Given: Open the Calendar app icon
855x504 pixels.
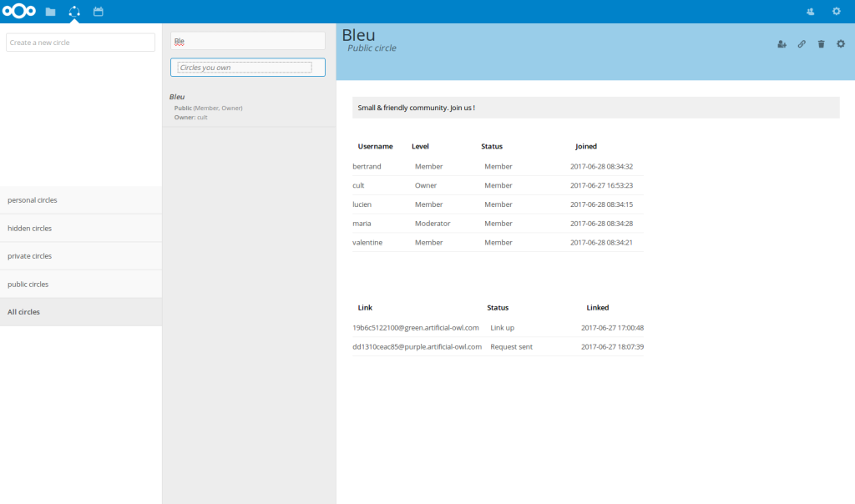Looking at the screenshot, I should (x=99, y=12).
